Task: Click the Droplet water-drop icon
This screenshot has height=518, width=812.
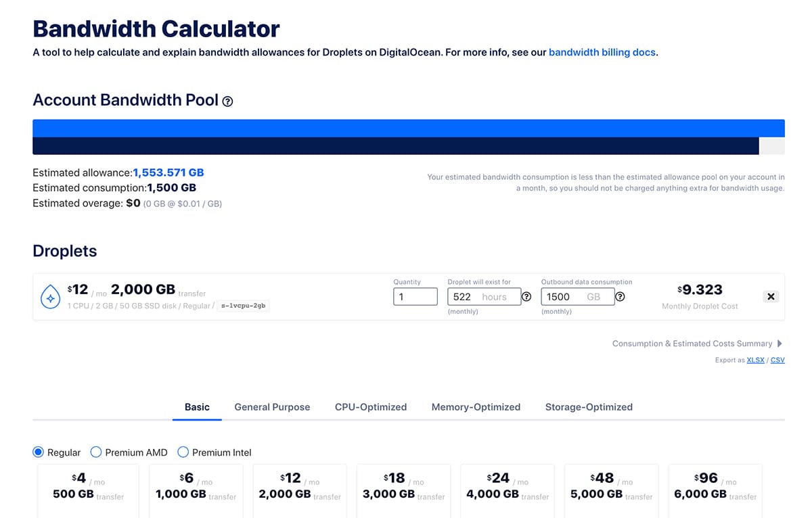Action: click(51, 297)
